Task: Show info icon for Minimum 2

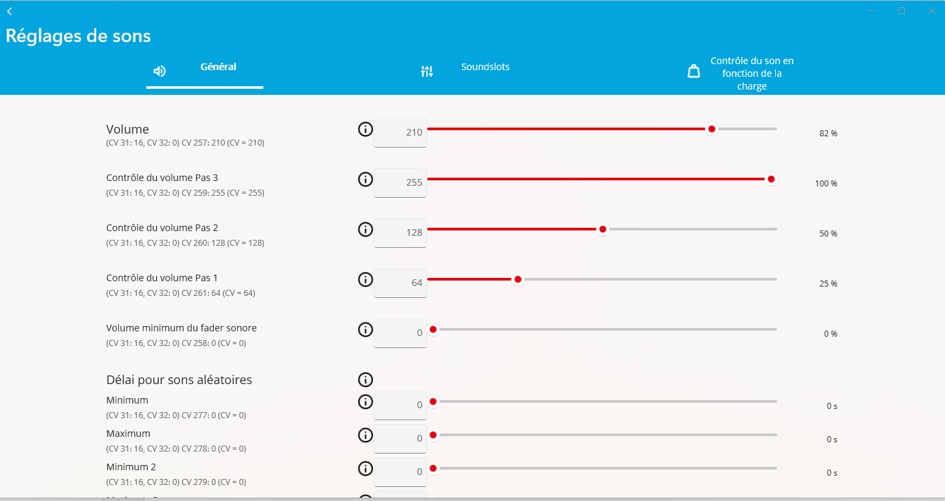Action: [365, 468]
